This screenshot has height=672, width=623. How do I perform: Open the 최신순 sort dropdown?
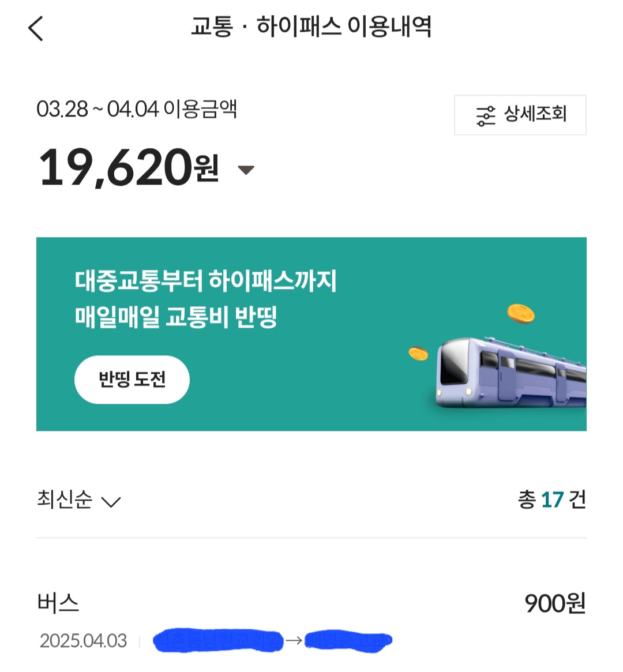click(78, 500)
